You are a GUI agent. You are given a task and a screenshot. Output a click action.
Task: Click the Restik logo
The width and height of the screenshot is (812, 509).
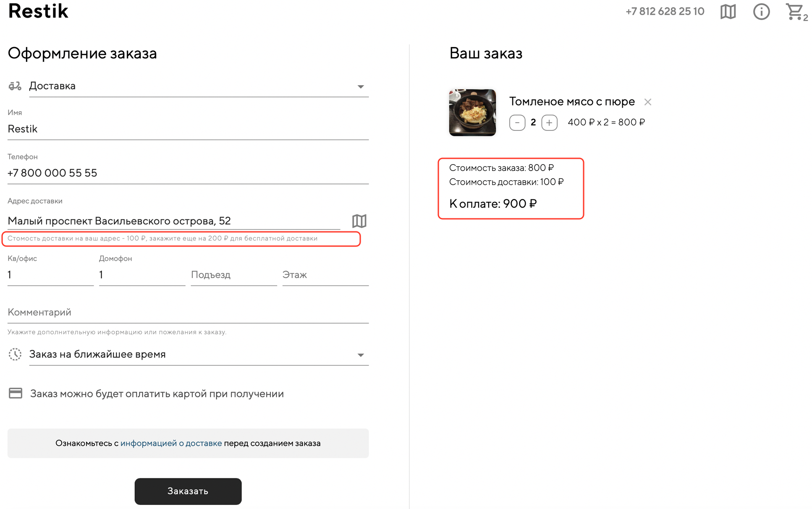(x=38, y=11)
